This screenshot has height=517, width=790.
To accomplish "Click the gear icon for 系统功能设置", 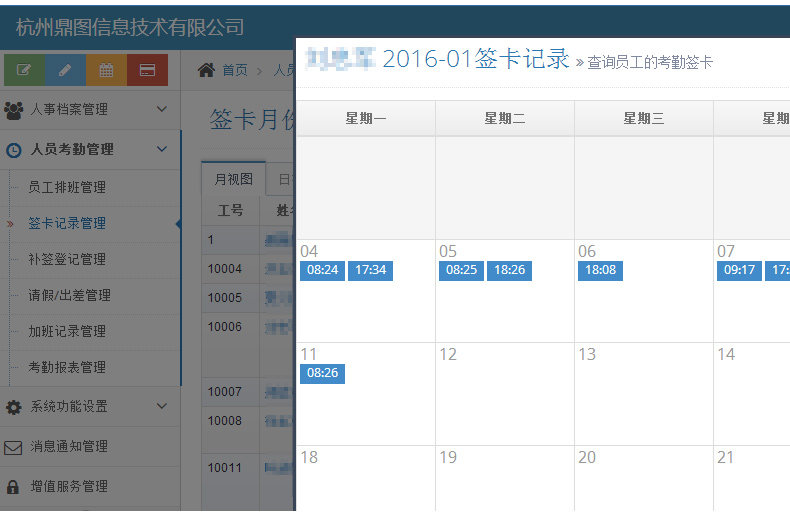I will tap(14, 407).
